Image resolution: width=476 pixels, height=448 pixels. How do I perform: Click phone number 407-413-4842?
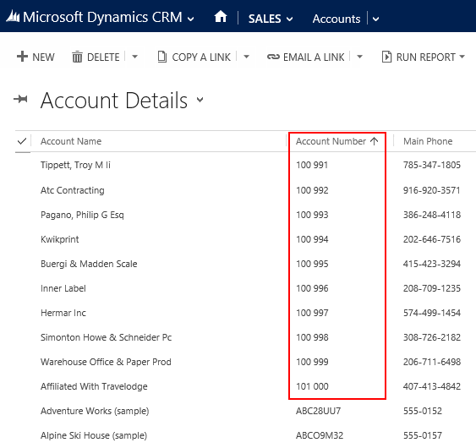(432, 386)
